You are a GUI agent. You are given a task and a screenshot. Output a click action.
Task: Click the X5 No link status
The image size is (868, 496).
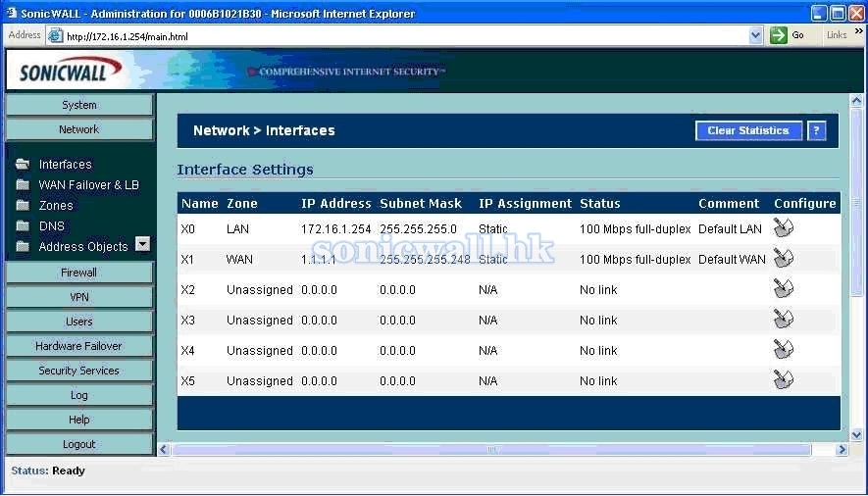[598, 381]
